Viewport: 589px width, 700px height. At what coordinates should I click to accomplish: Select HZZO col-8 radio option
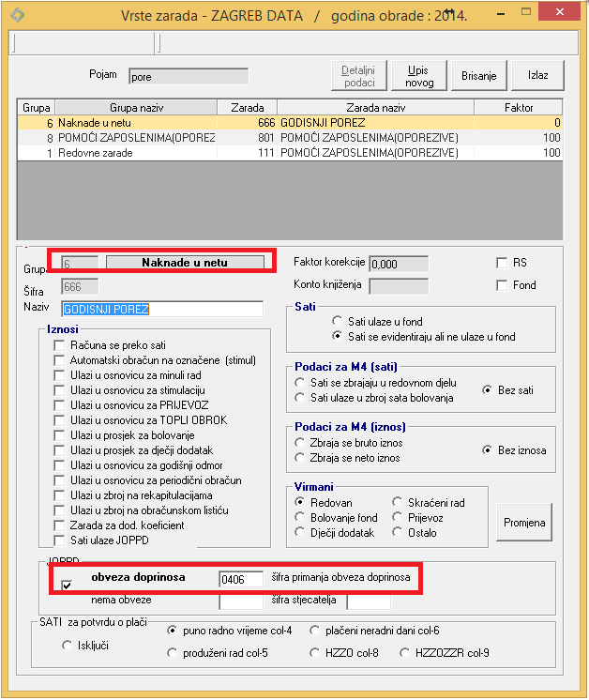(x=315, y=652)
